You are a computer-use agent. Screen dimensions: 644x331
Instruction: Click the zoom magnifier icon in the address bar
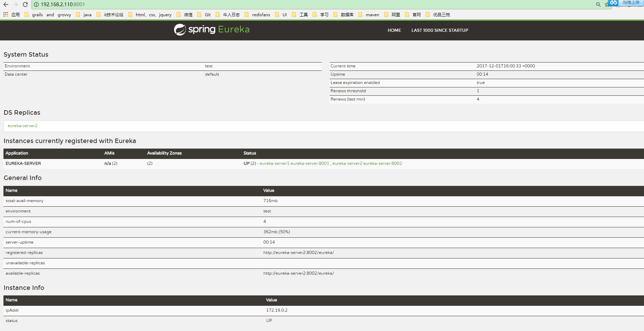[x=598, y=4]
